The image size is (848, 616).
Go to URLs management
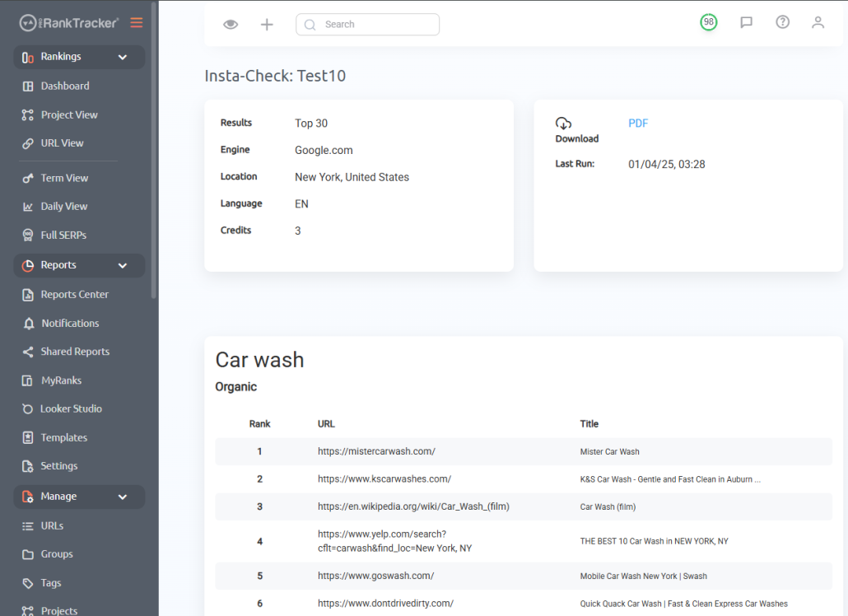point(52,525)
